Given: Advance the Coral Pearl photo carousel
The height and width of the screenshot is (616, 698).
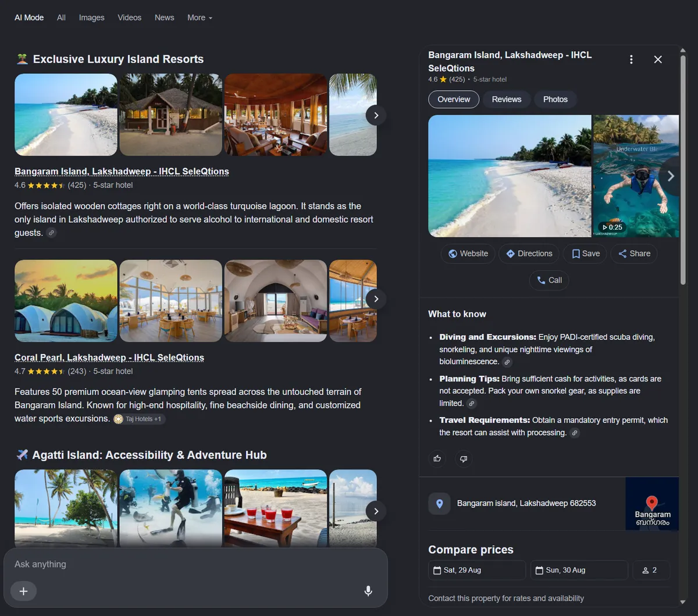Looking at the screenshot, I should click(x=376, y=299).
